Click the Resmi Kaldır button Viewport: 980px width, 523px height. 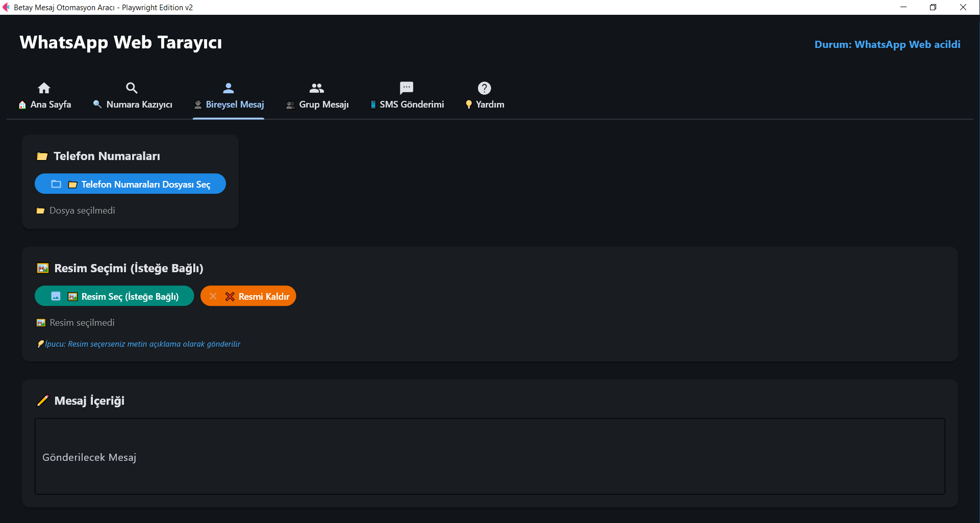click(248, 296)
